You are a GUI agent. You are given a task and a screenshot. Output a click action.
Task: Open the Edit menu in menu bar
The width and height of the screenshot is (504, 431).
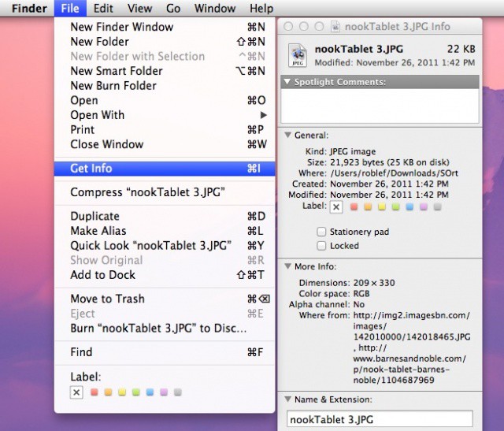point(102,9)
